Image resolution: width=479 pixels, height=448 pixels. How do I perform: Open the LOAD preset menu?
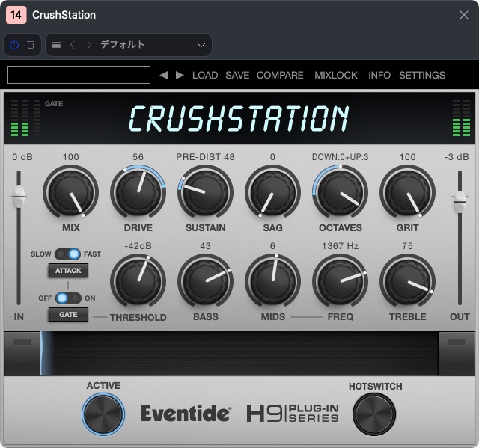pos(205,75)
